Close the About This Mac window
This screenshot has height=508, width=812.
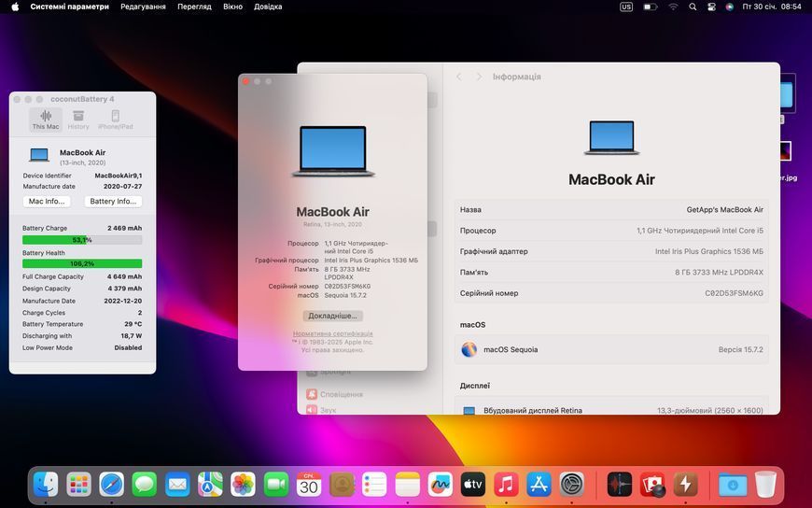click(x=246, y=81)
